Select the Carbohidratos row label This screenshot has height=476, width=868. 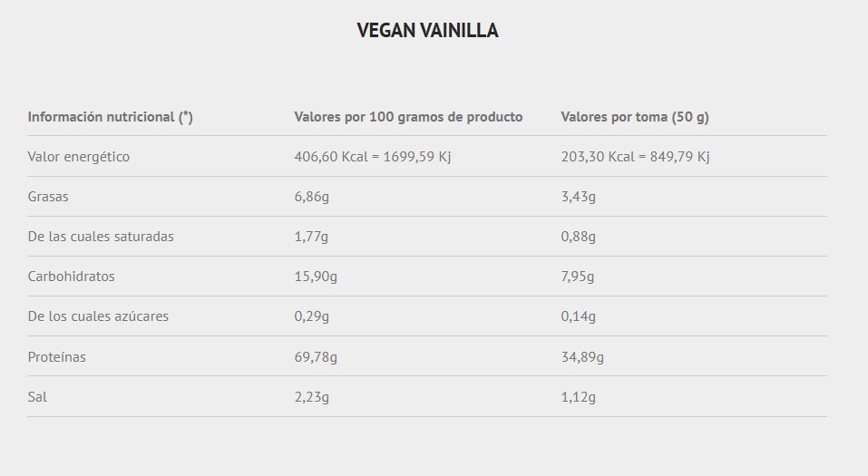pyautogui.click(x=72, y=277)
